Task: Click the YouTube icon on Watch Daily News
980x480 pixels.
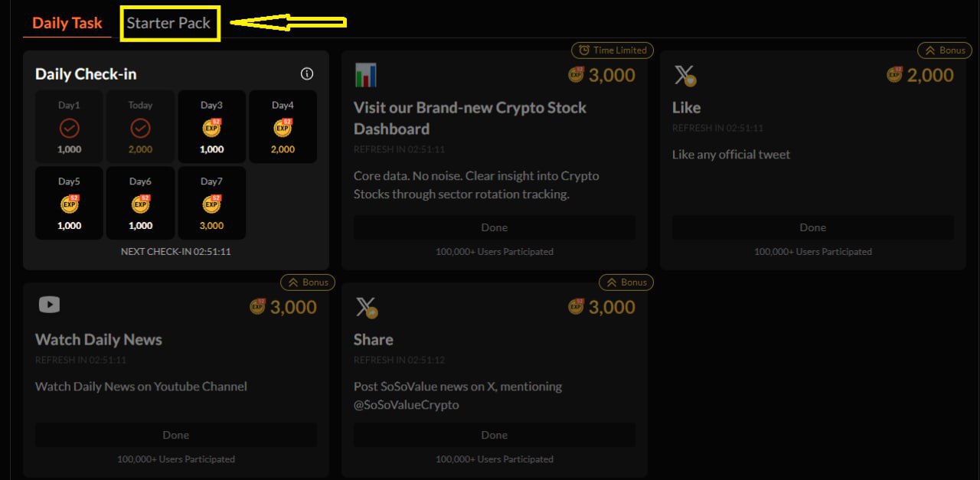Action: (49, 305)
